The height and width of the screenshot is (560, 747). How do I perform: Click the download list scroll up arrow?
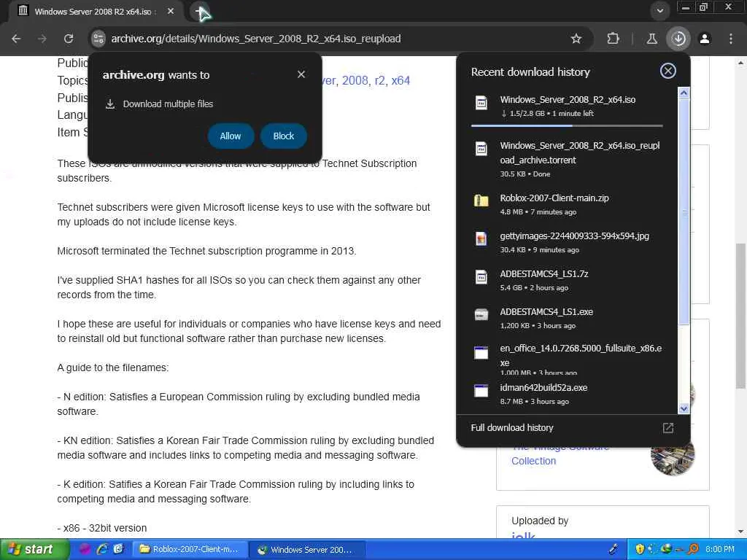[684, 93]
